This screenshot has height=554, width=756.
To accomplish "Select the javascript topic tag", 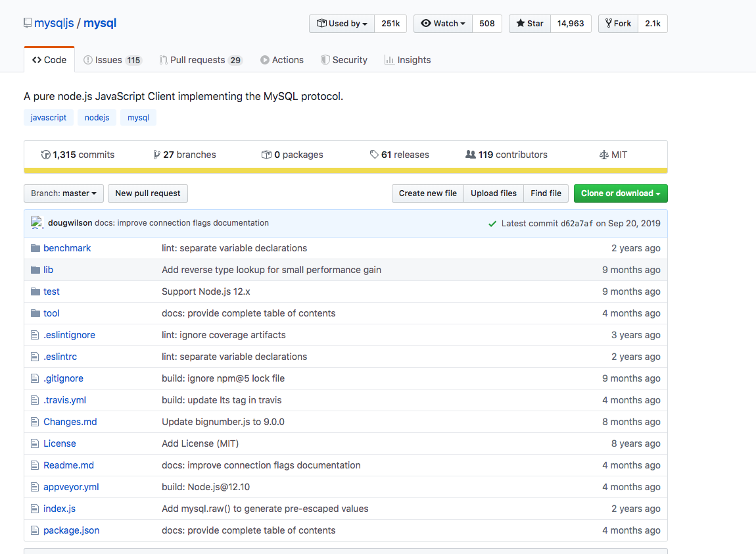I will (x=48, y=117).
